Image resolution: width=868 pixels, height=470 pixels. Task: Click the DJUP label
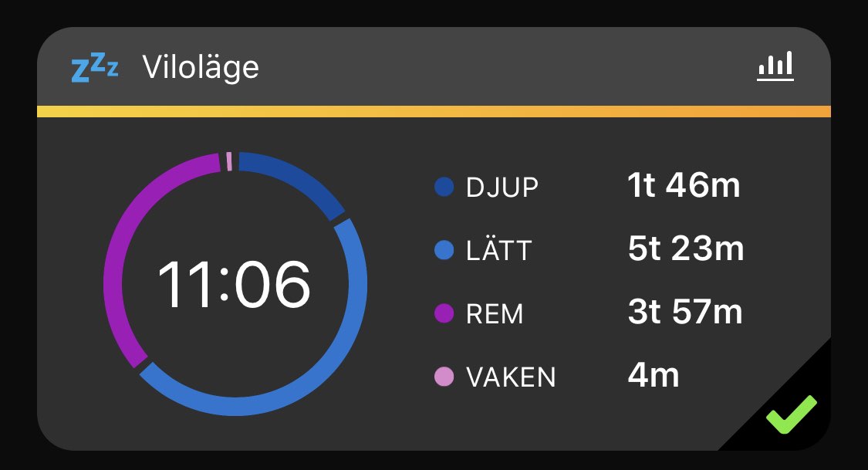502,188
